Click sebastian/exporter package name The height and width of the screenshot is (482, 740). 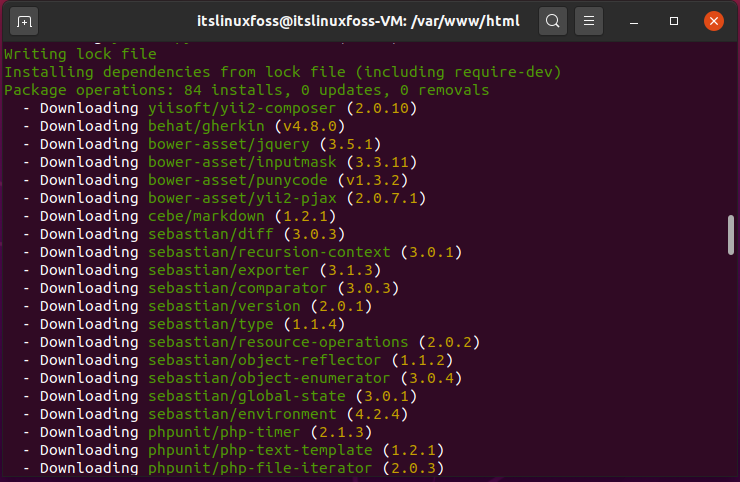coord(229,270)
